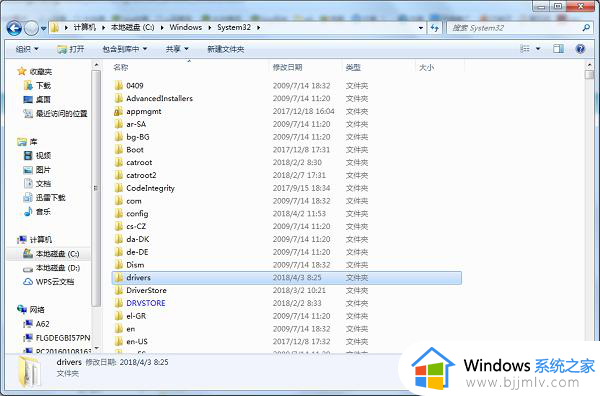Open the 组织 menu

click(x=27, y=49)
